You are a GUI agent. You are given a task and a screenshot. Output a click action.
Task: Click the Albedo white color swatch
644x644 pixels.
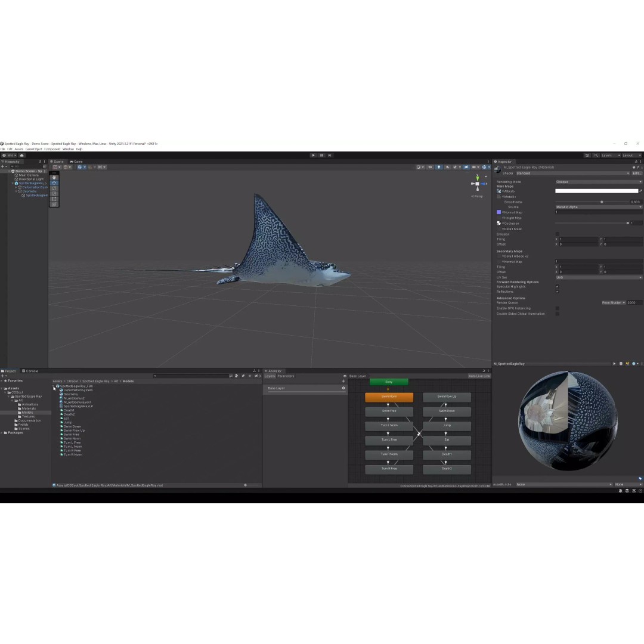coord(596,191)
